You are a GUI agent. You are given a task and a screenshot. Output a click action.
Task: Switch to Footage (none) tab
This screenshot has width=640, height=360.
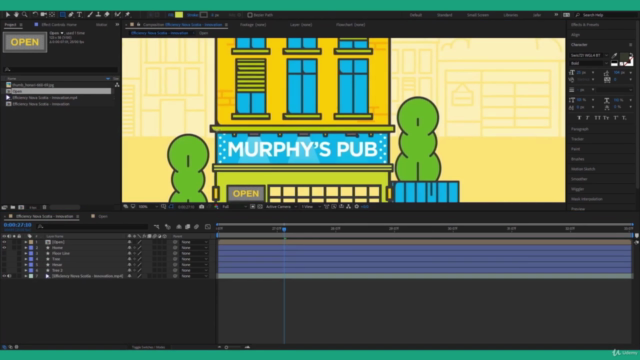coord(253,25)
